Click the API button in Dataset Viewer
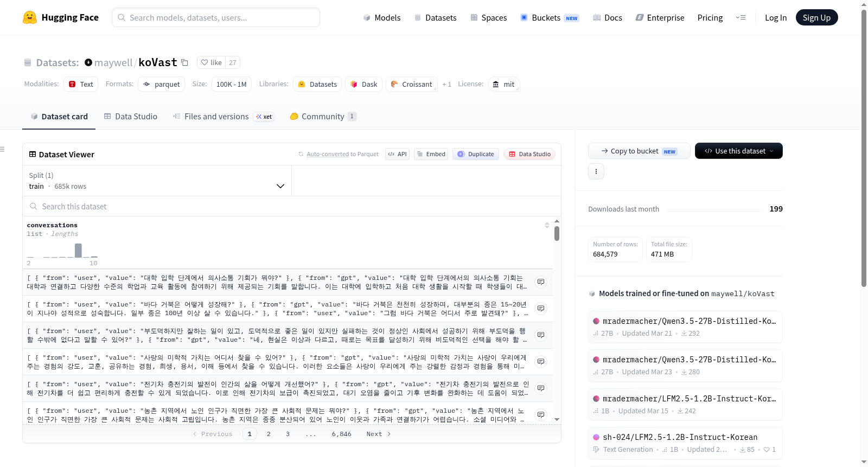The width and height of the screenshot is (868, 467). pyautogui.click(x=397, y=154)
